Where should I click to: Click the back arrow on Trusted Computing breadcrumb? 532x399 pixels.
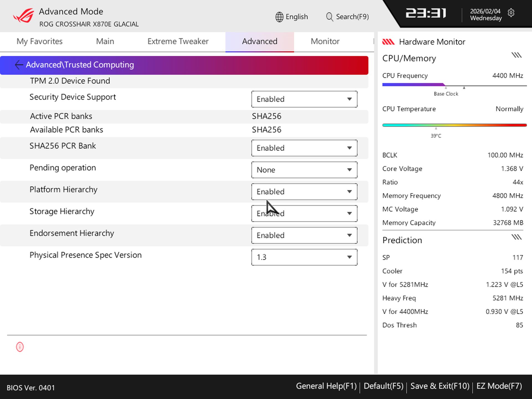coord(19,65)
